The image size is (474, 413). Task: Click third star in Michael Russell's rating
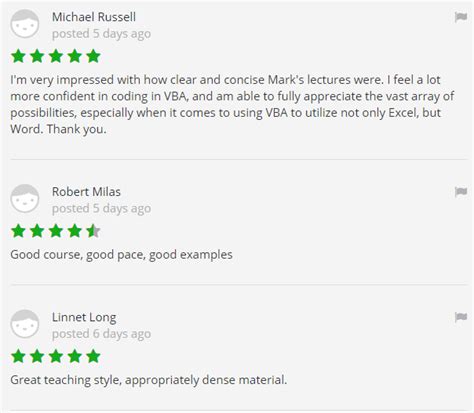pyautogui.click(x=56, y=56)
